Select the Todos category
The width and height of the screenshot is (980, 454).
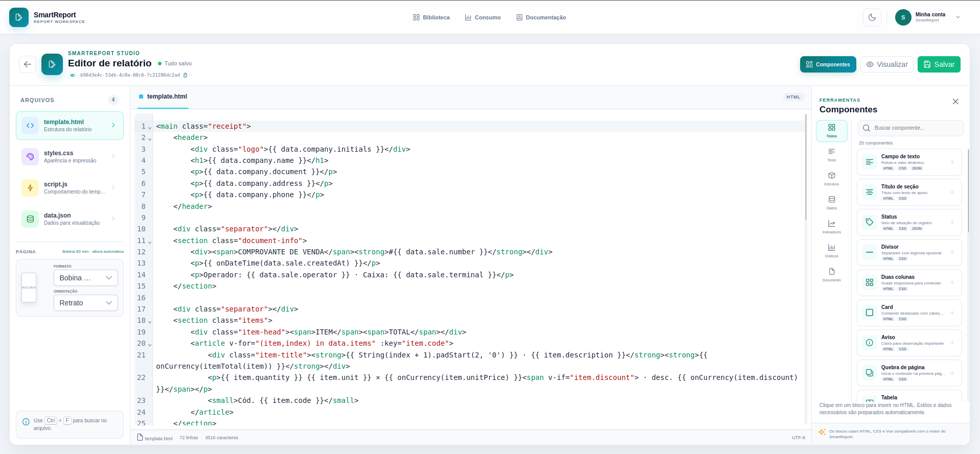[832, 131]
